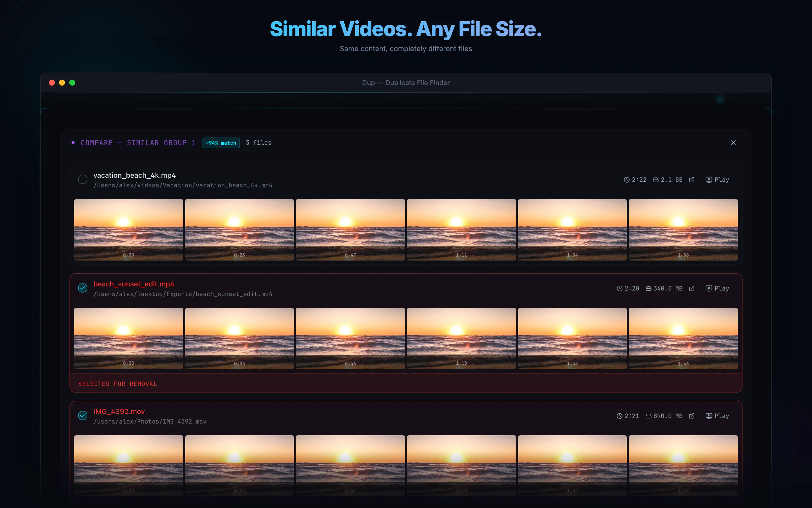Open beach_sunset_edit.mp4 thumbnail at 0:46
The image size is (812, 508).
pyautogui.click(x=350, y=338)
